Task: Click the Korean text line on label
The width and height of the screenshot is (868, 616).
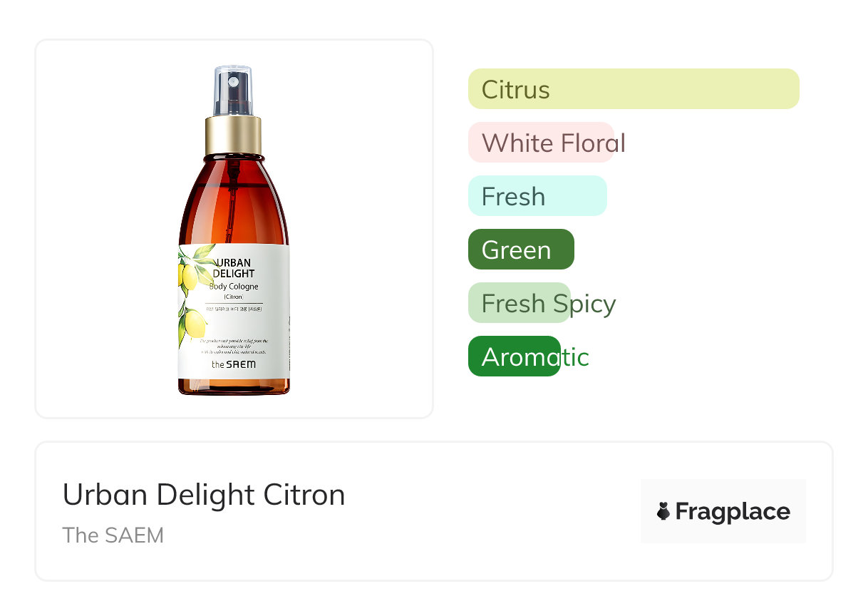Action: tap(234, 309)
